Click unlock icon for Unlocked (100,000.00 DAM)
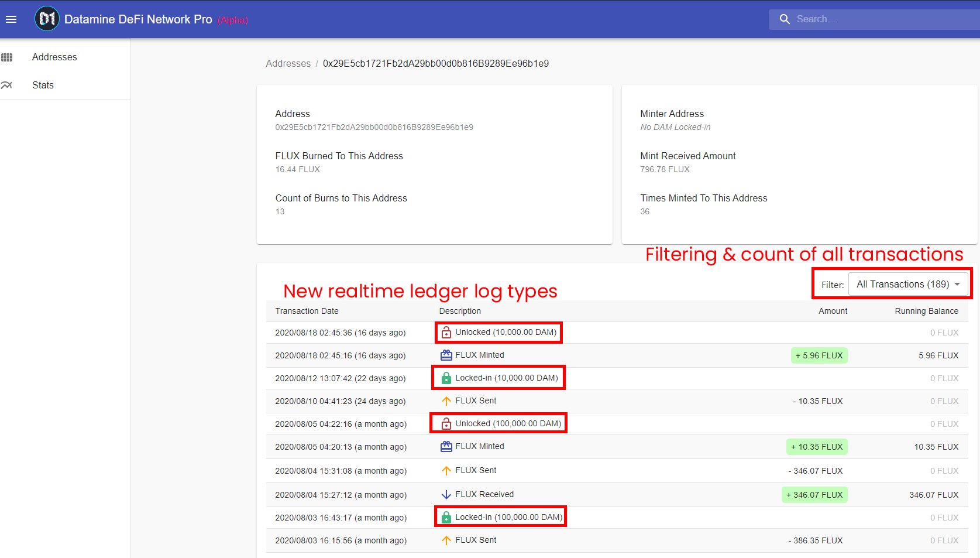Viewport: 980px width, 558px height. (x=446, y=423)
